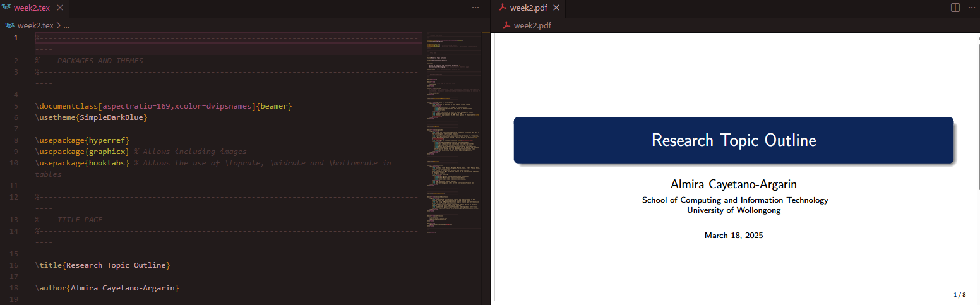
Task: Click the aspectratio=169 option in documentclass
Action: (136, 105)
